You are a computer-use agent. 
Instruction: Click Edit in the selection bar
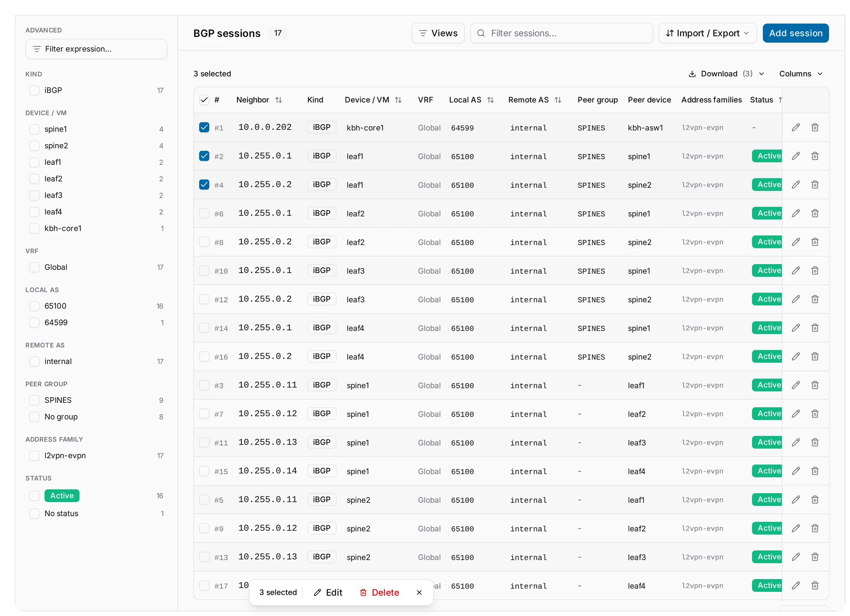pyautogui.click(x=328, y=592)
